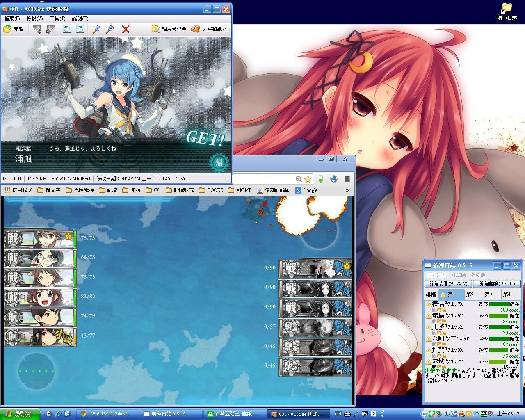Click 榛名改 HP bar
This screenshot has height=420, width=525.
[x=499, y=304]
